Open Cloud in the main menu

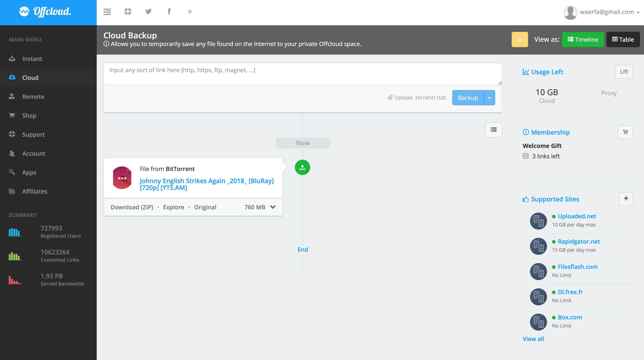pyautogui.click(x=48, y=78)
